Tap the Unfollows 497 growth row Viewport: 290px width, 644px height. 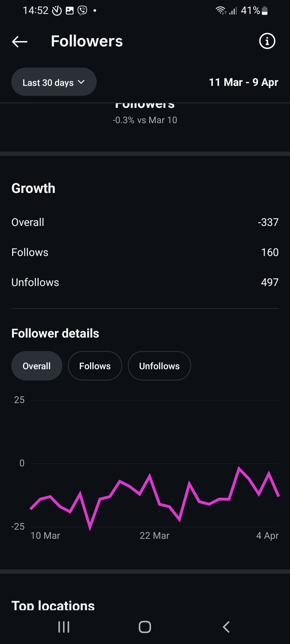click(145, 282)
